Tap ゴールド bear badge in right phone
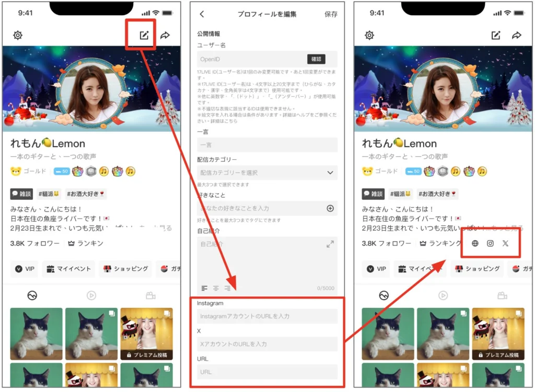Screen dimensions: 535x392 [380, 171]
